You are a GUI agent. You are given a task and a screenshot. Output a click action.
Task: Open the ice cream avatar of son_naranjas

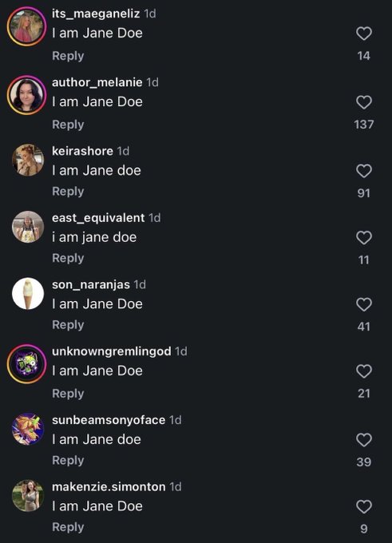pos(28,293)
